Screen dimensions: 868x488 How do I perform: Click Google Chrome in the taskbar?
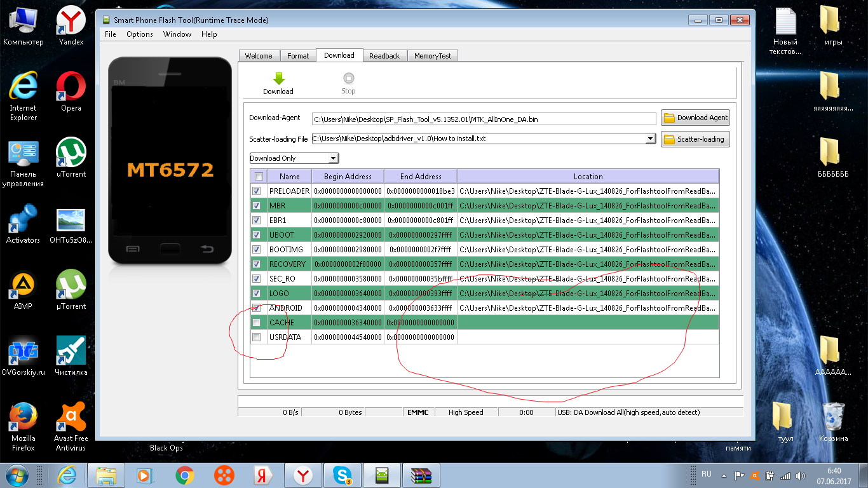(x=185, y=475)
